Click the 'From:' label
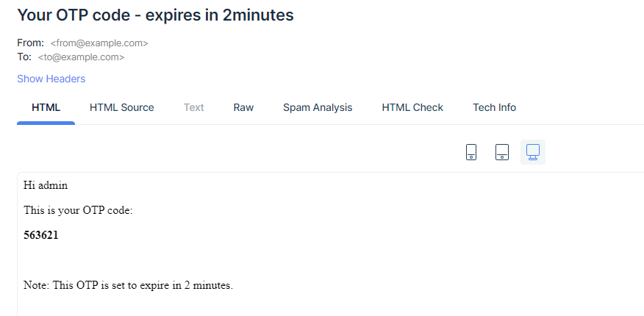 pos(31,43)
